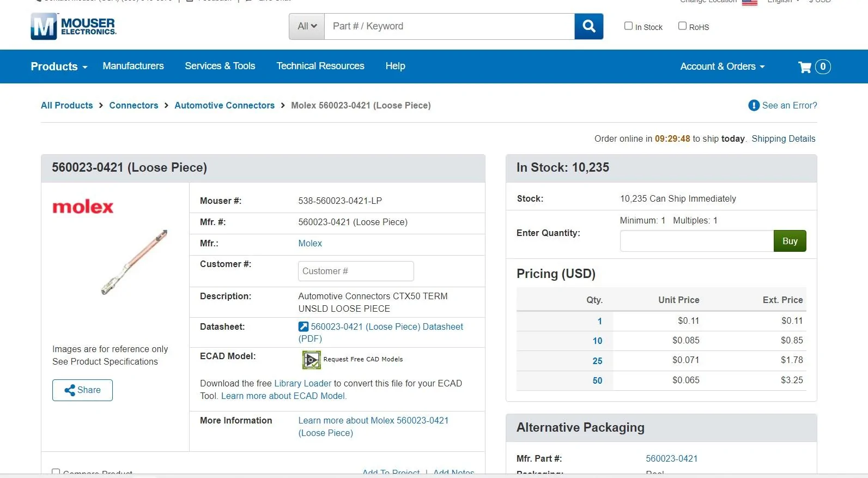Click the See an Error? link text
868x478 pixels.
tap(790, 106)
